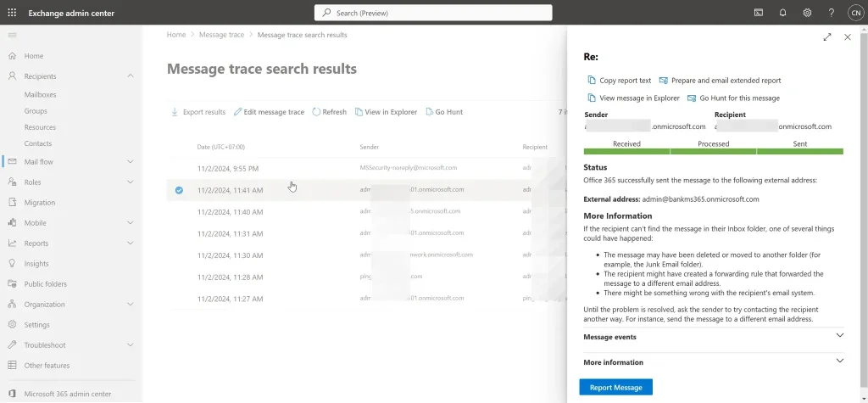Expand Troubleshoot chevron in sidebar
868x403 pixels.
click(131, 344)
